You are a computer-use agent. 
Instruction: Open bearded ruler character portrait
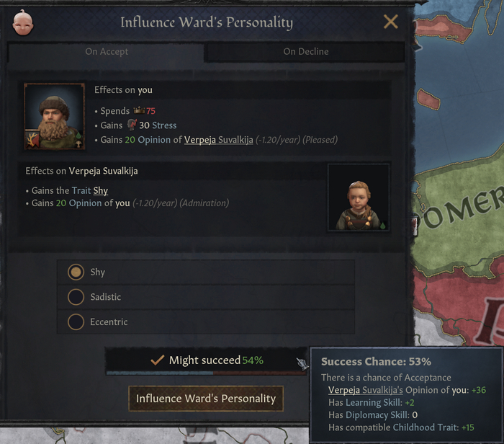(x=55, y=117)
